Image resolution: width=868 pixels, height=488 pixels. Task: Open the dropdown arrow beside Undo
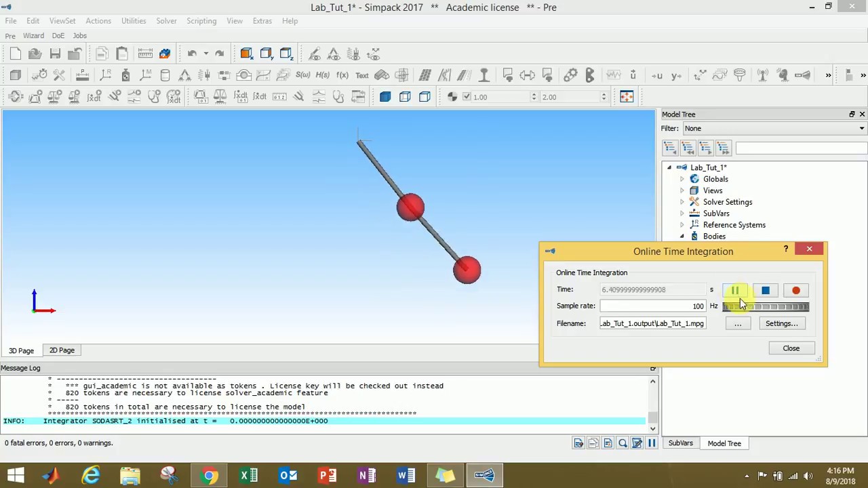pyautogui.click(x=205, y=54)
